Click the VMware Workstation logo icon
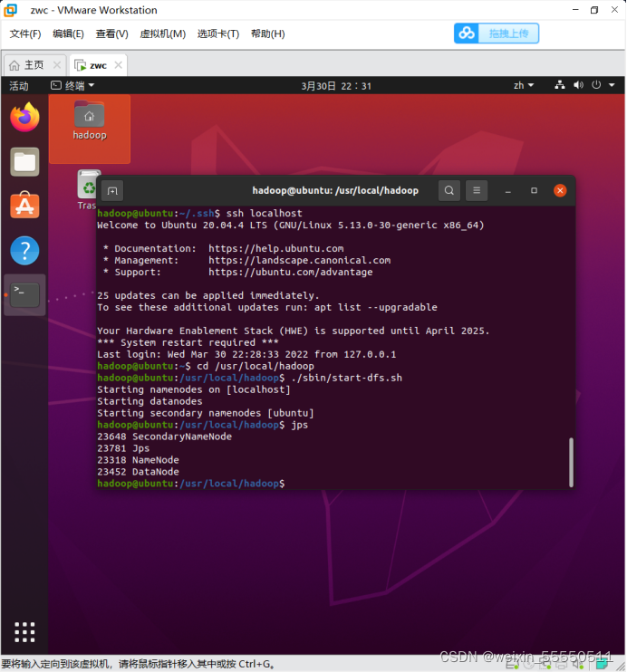 coord(11,10)
